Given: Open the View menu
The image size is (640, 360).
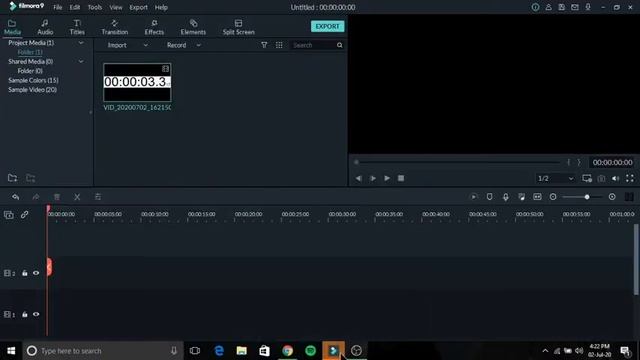Looking at the screenshot, I should tap(116, 7).
